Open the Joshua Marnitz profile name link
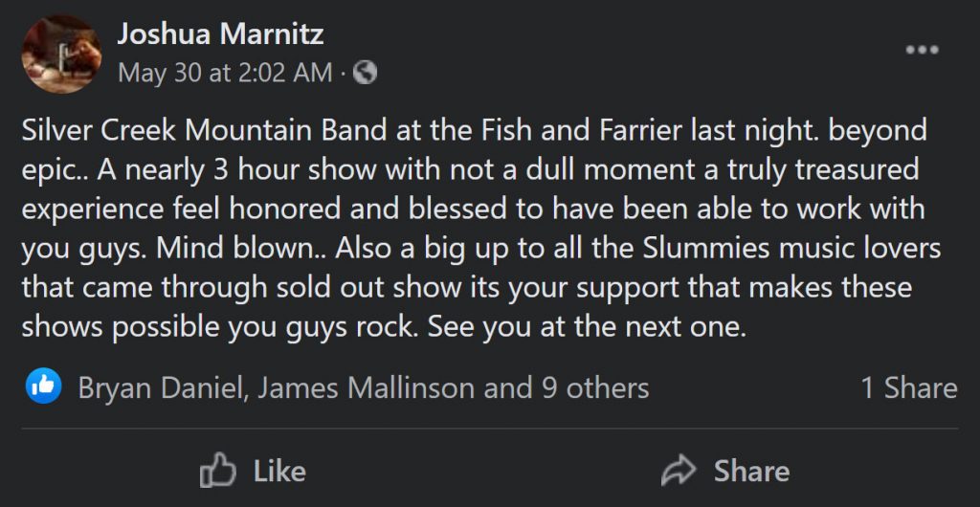Viewport: 980px width, 507px height. coord(220,35)
